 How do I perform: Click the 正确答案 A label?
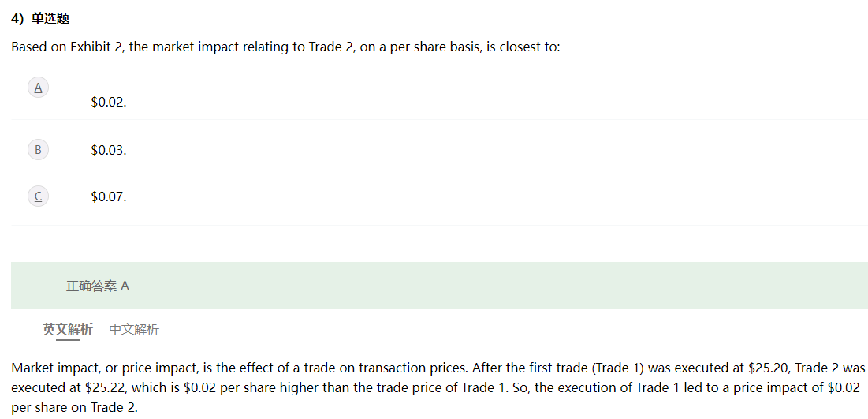pyautogui.click(x=98, y=286)
